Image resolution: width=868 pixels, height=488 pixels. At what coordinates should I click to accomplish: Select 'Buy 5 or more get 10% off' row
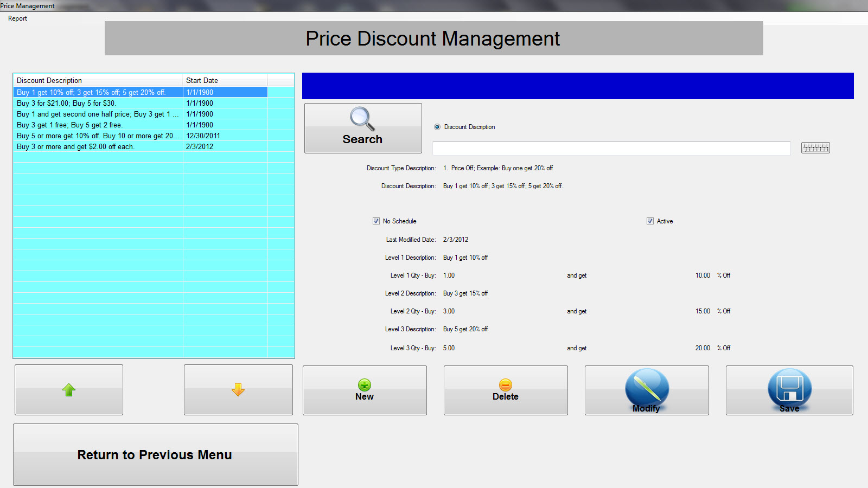[98, 136]
